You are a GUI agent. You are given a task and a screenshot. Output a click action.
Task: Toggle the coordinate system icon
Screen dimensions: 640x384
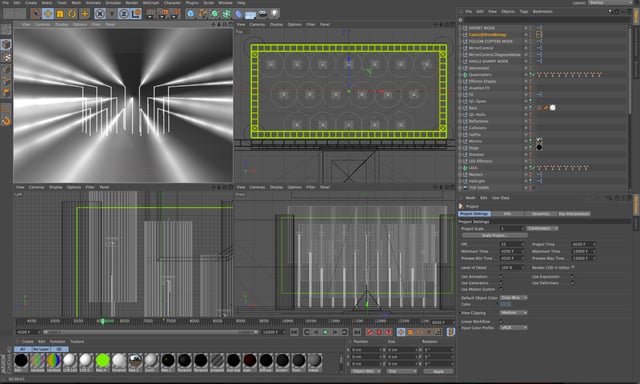tap(136, 14)
